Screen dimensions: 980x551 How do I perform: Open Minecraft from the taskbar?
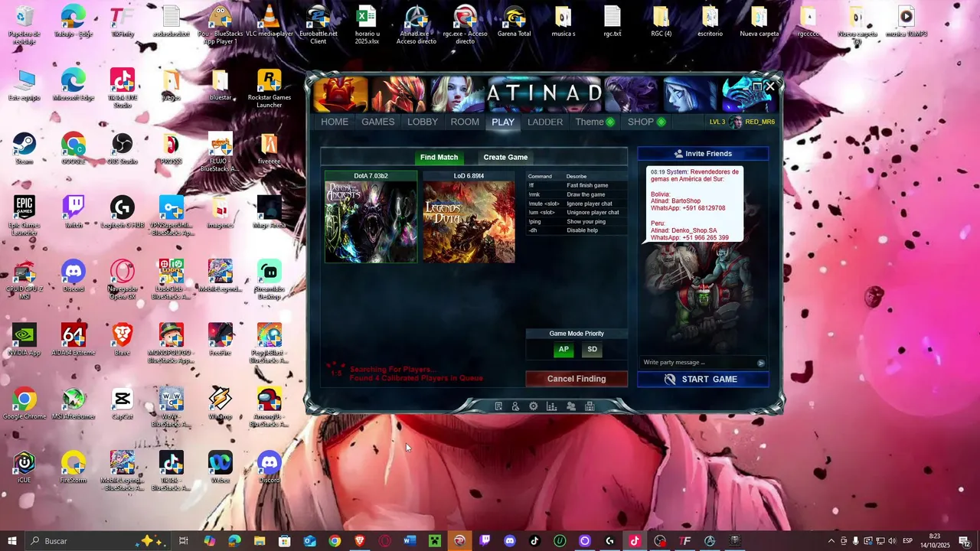tap(434, 541)
